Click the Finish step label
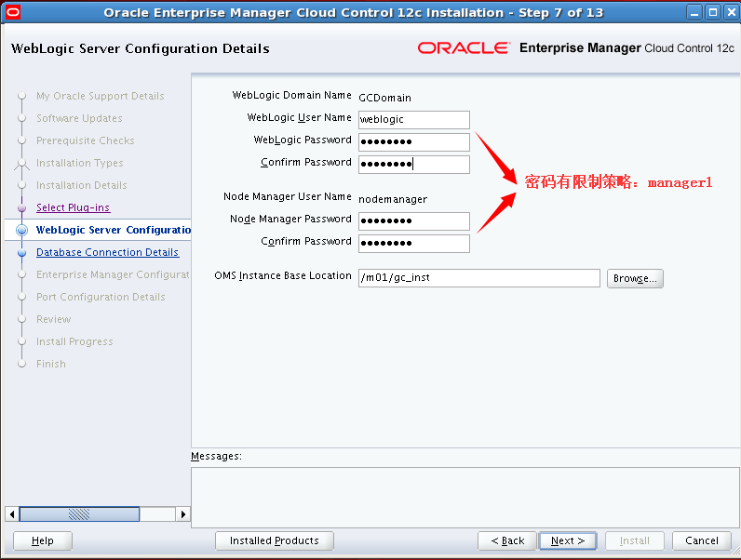This screenshot has width=741, height=560. (x=51, y=364)
